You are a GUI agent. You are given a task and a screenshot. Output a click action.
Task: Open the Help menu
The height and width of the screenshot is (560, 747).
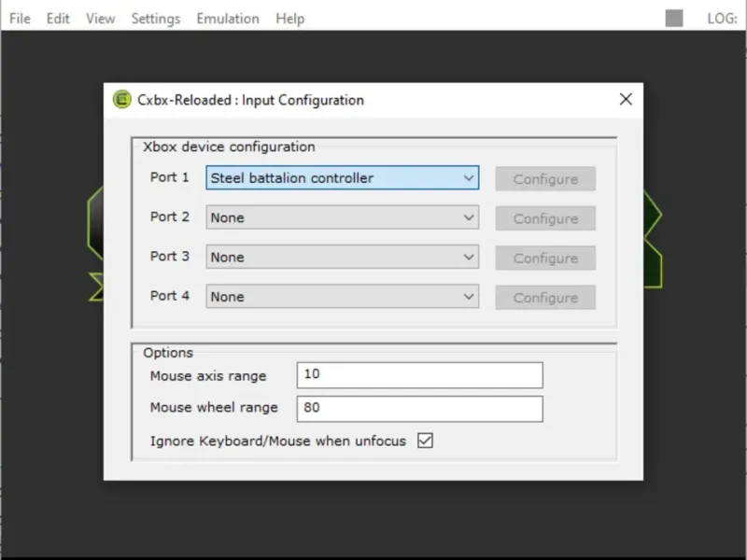pyautogui.click(x=289, y=19)
